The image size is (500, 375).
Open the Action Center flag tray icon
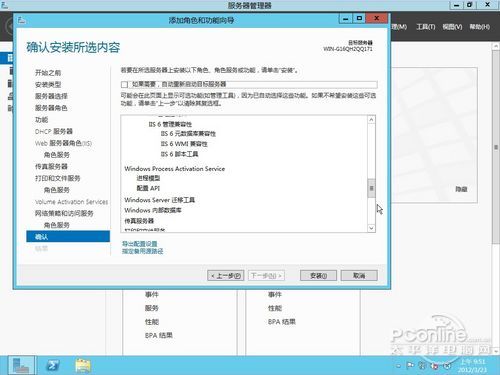pos(410,366)
